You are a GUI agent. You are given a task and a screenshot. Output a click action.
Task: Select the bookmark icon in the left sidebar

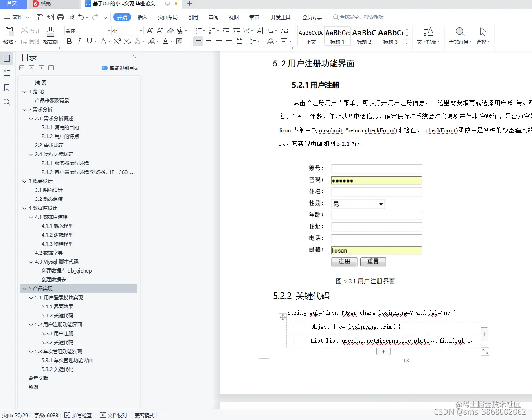(x=7, y=87)
